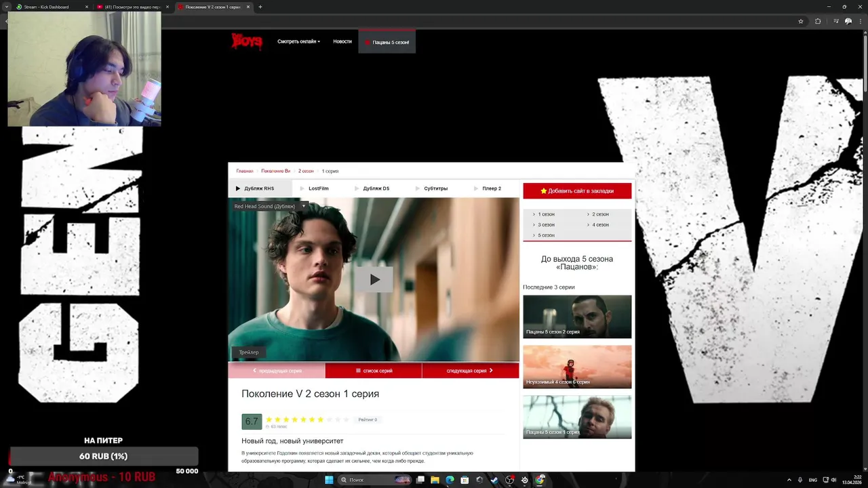Open the Google Chrome taskbar icon
This screenshot has height=488, width=868.
540,480
